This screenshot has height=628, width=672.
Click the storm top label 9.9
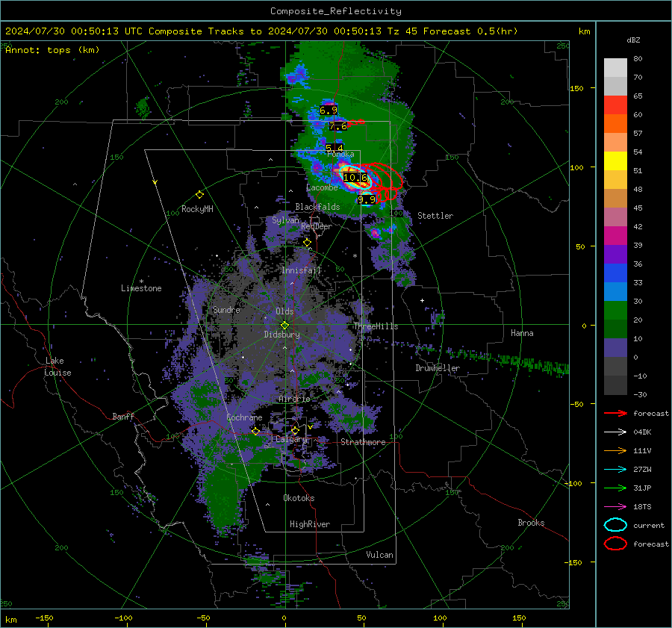point(367,200)
